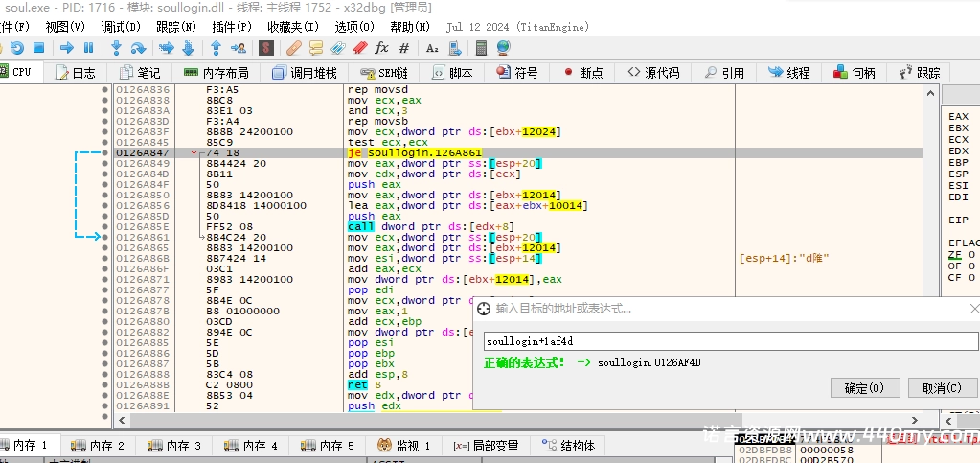Switch to the 源代码 tab
This screenshot has height=463, width=980.
[653, 73]
